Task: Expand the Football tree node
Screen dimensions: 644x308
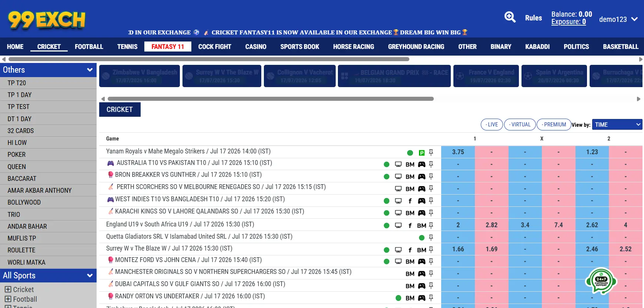Action: click(x=8, y=299)
